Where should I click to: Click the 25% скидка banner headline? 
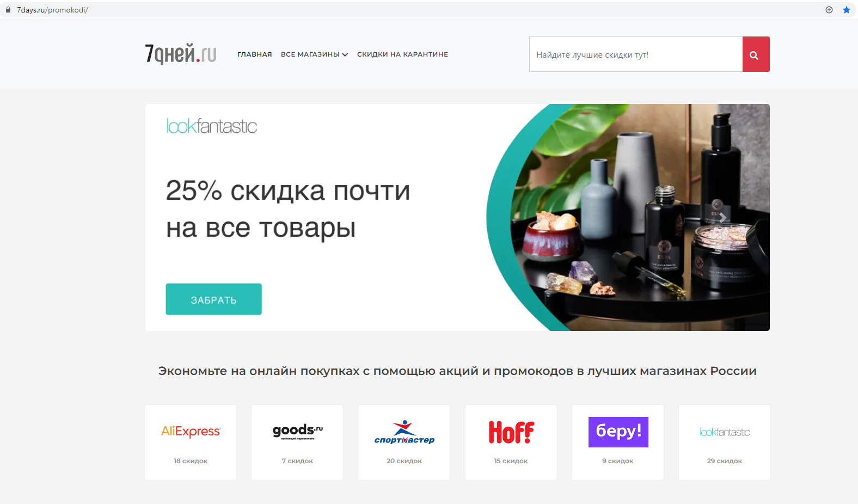[x=288, y=210]
